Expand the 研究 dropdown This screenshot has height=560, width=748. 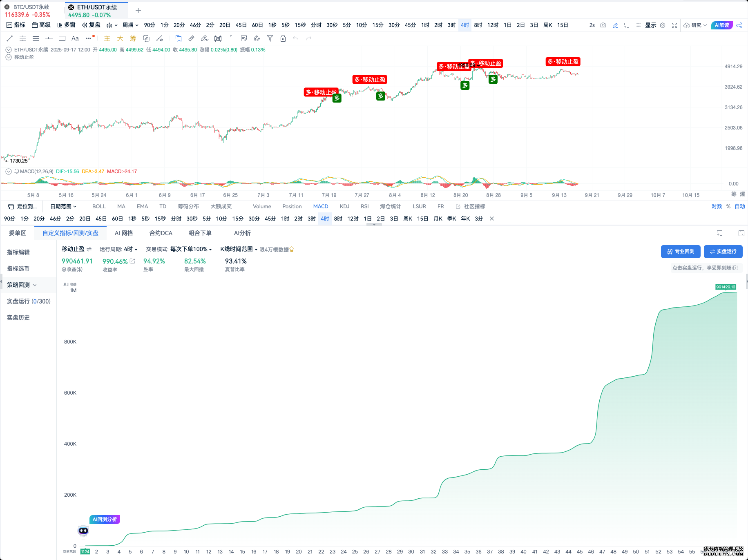[695, 25]
